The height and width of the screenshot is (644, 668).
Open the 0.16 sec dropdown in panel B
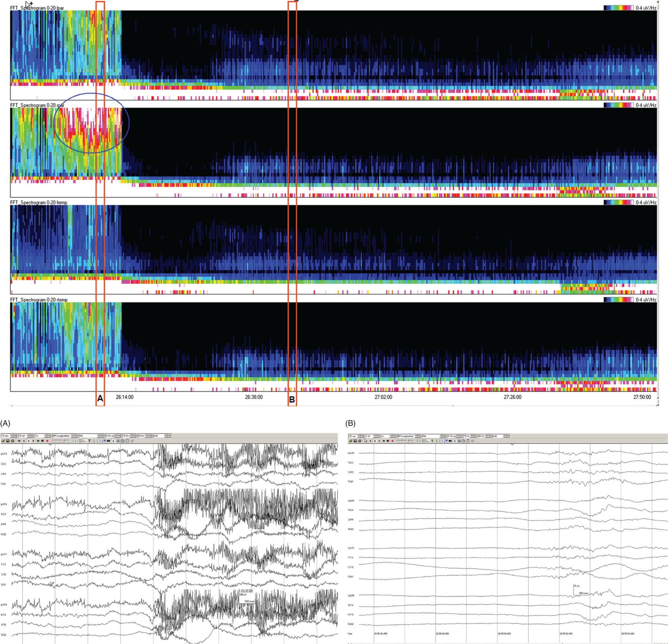pyautogui.click(x=460, y=436)
